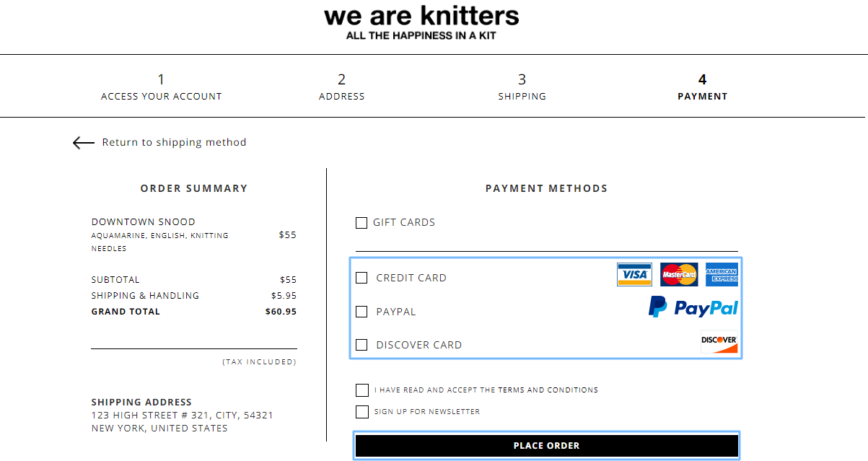Go to step 2 Address

coord(342,87)
